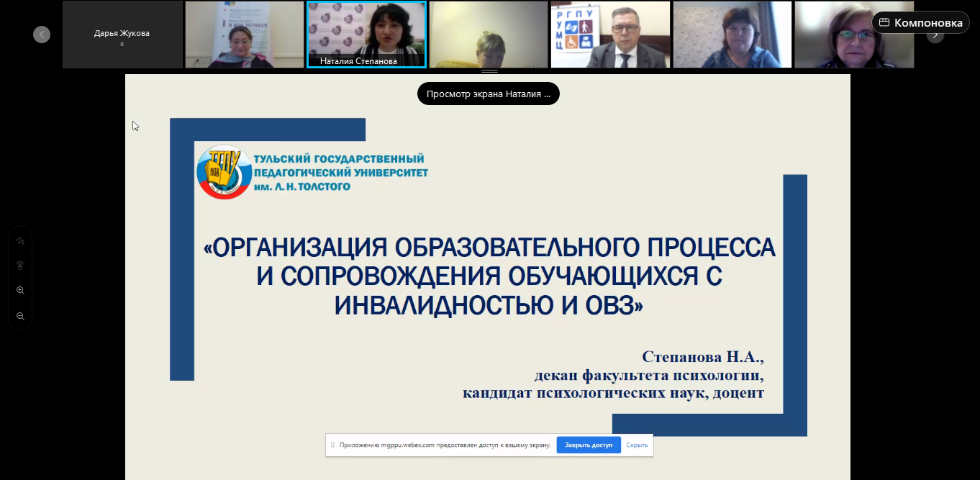Select Дарья Жукова participant tile

[x=122, y=35]
